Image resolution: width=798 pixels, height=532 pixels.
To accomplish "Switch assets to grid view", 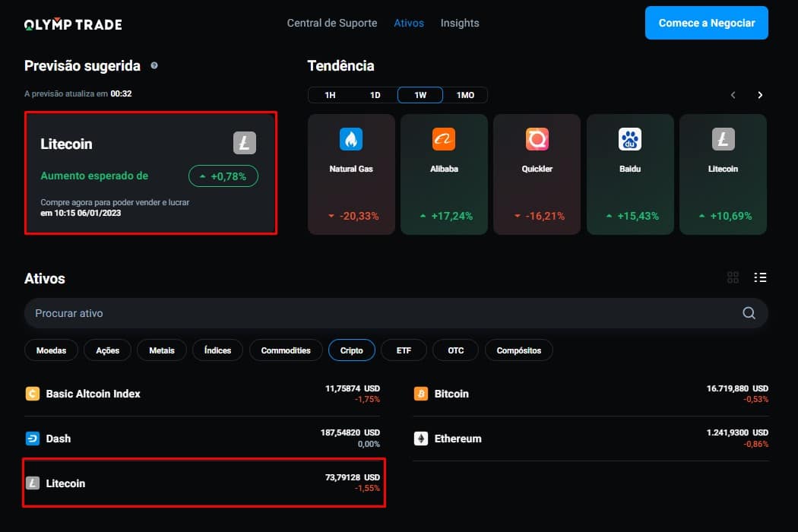I will click(733, 277).
